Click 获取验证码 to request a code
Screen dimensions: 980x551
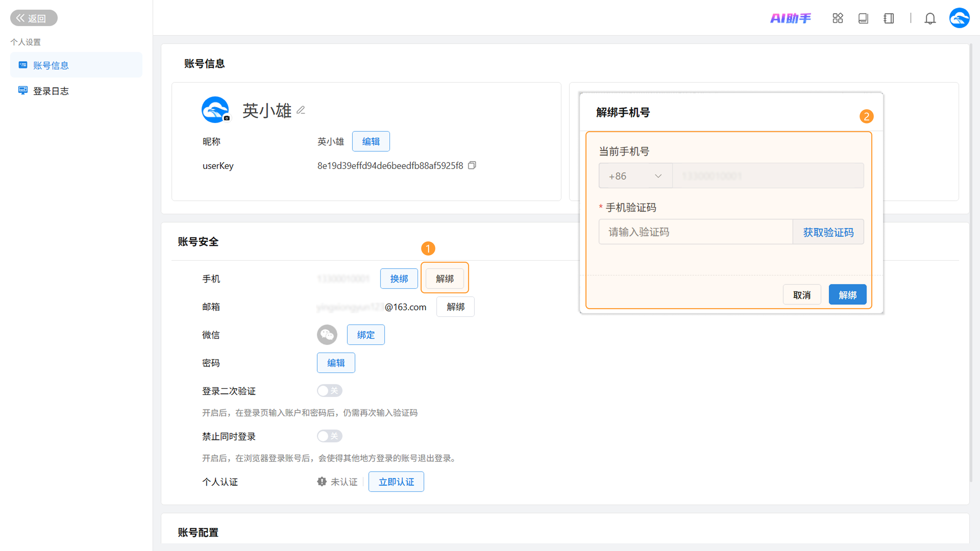[x=828, y=232]
